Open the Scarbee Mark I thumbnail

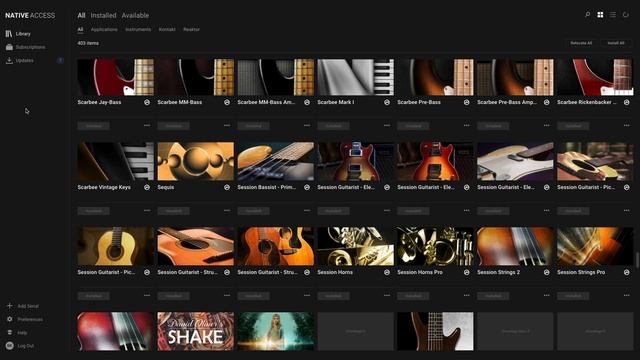tap(356, 77)
